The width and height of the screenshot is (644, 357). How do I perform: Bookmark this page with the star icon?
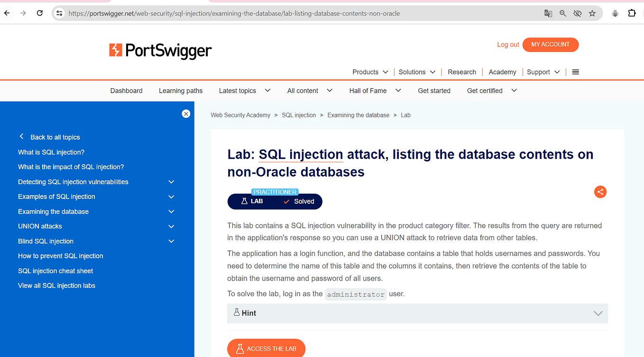coord(592,13)
